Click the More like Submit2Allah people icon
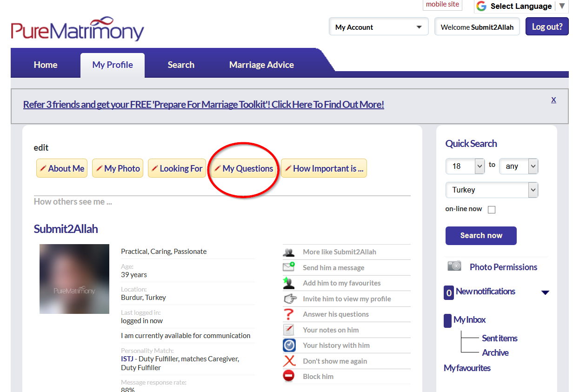573x392 pixels. [x=289, y=252]
